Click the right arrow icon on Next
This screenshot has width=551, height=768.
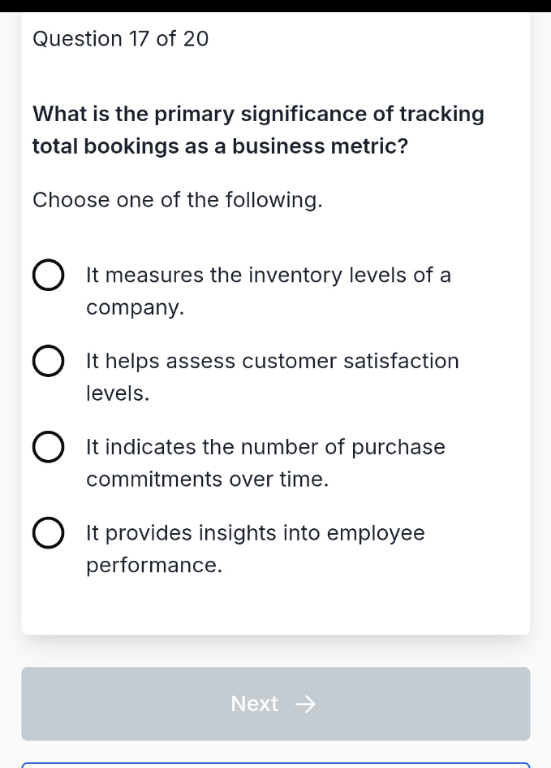coord(306,704)
